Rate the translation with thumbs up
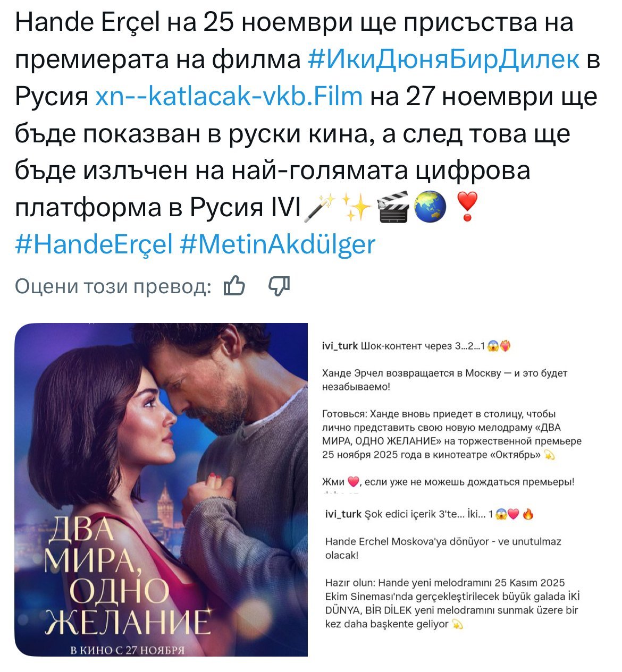The width and height of the screenshot is (622, 672). tap(234, 286)
